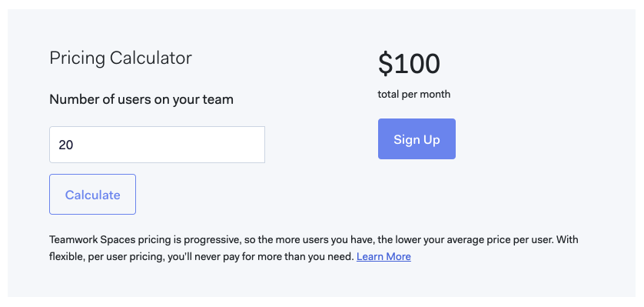Click the number of users input field

(157, 145)
